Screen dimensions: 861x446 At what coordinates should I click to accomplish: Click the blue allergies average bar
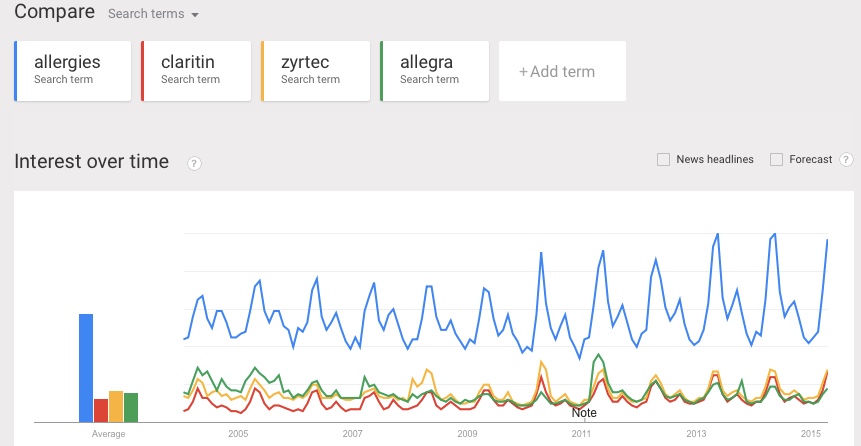pos(86,368)
